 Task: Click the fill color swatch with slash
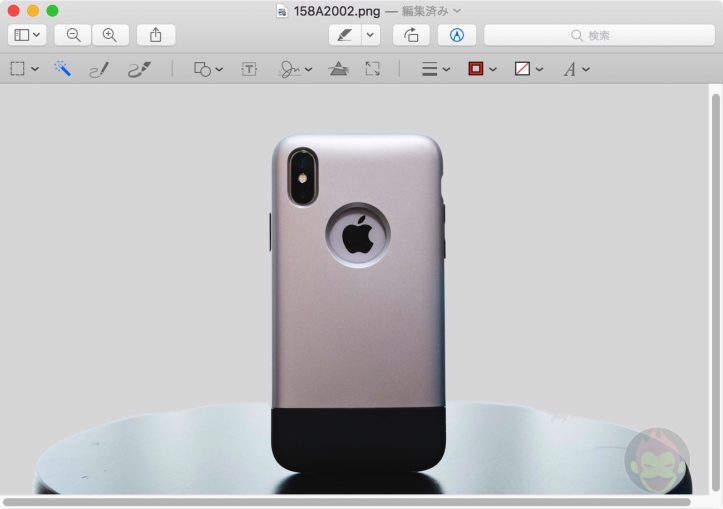[x=522, y=69]
